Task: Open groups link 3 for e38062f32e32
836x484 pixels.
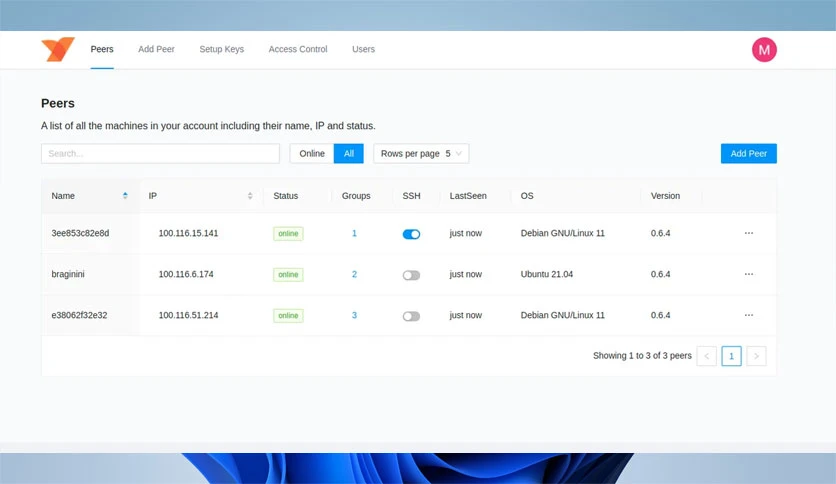Action: click(354, 315)
